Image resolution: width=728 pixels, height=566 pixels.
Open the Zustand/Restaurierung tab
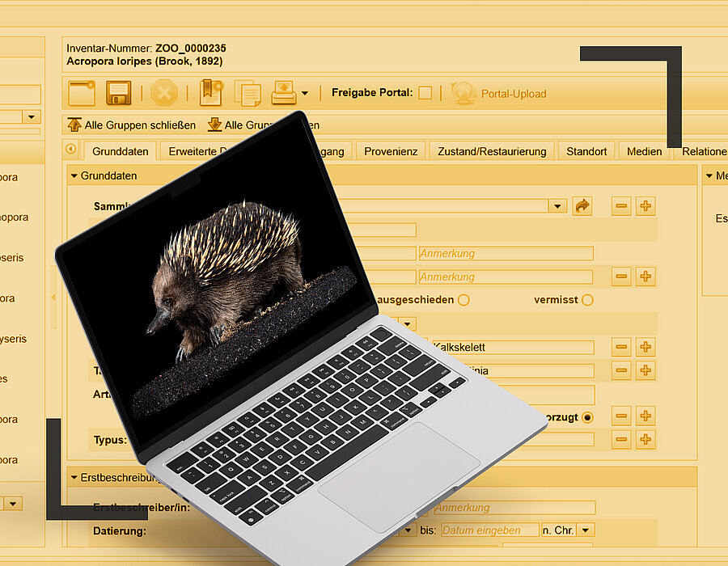coord(492,151)
